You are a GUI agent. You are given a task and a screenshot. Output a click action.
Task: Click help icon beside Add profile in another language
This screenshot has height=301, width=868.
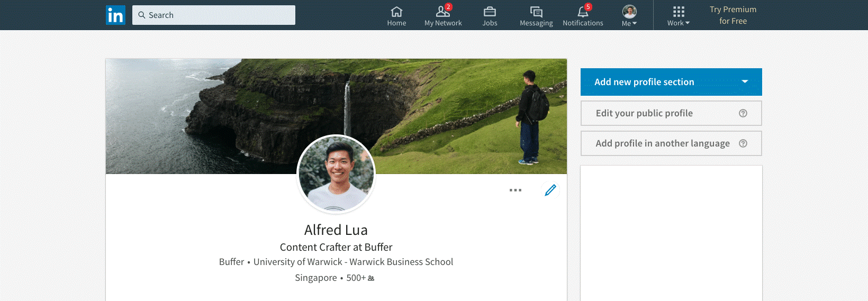pos(743,143)
